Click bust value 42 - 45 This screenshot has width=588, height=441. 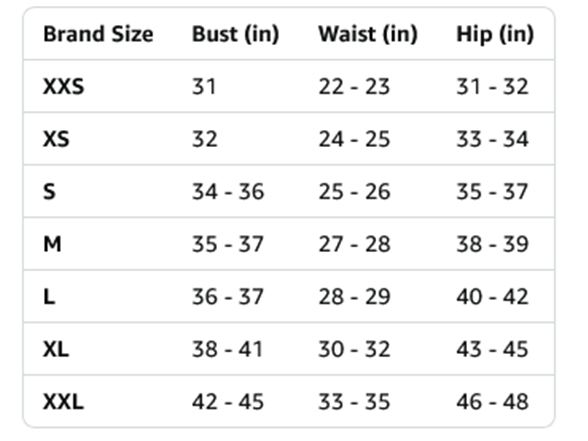[x=228, y=402]
